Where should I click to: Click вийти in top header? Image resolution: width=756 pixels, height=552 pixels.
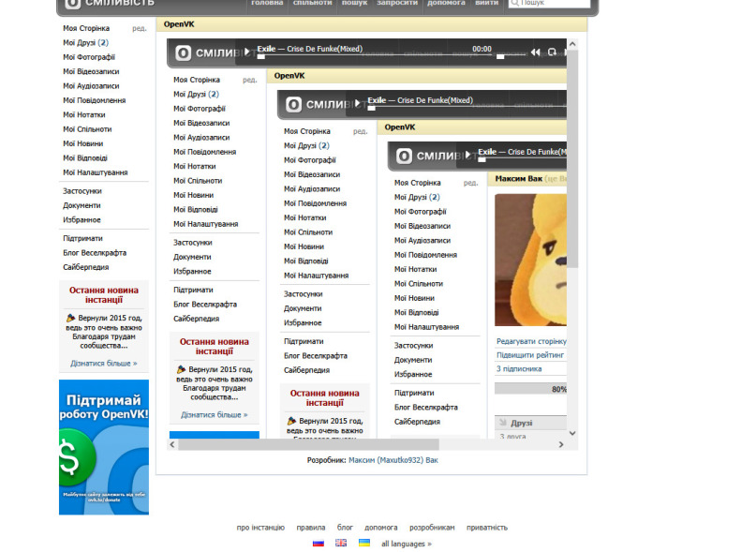[487, 3]
